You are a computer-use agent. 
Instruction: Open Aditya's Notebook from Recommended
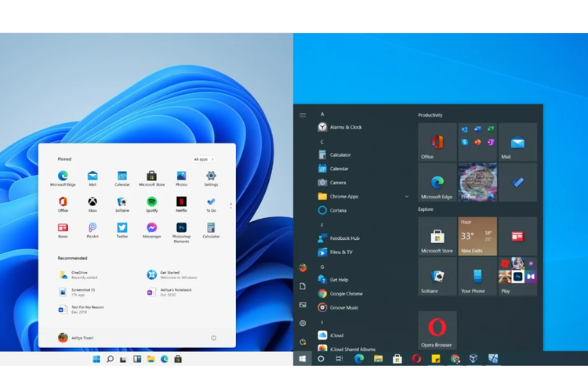[174, 292]
